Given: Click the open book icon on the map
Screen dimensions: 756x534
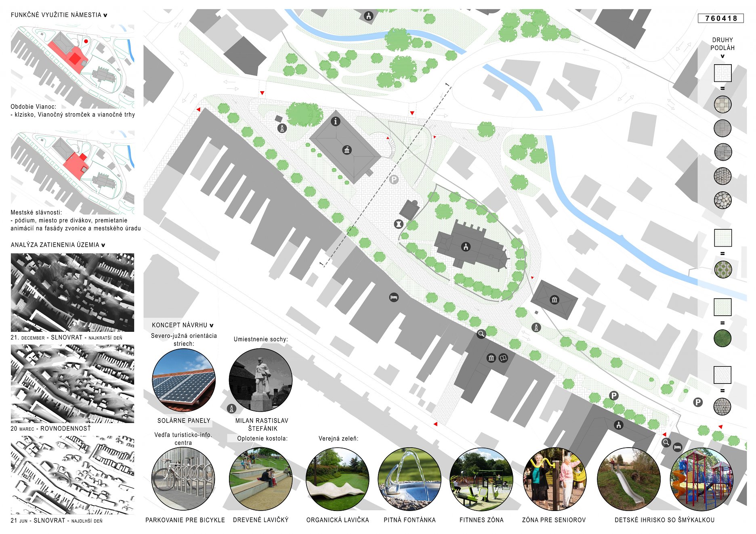Looking at the screenshot, I should coord(503,358).
